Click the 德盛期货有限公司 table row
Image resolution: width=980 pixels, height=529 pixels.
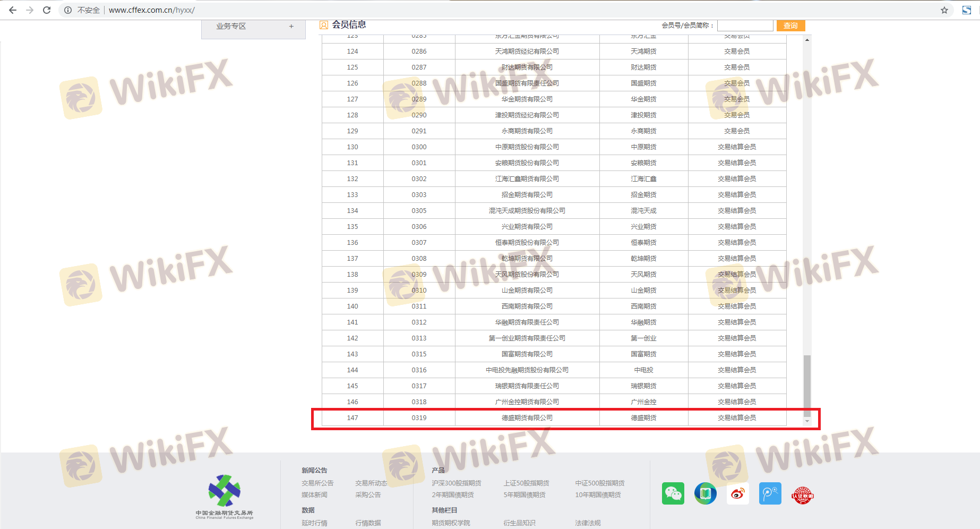[527, 418]
